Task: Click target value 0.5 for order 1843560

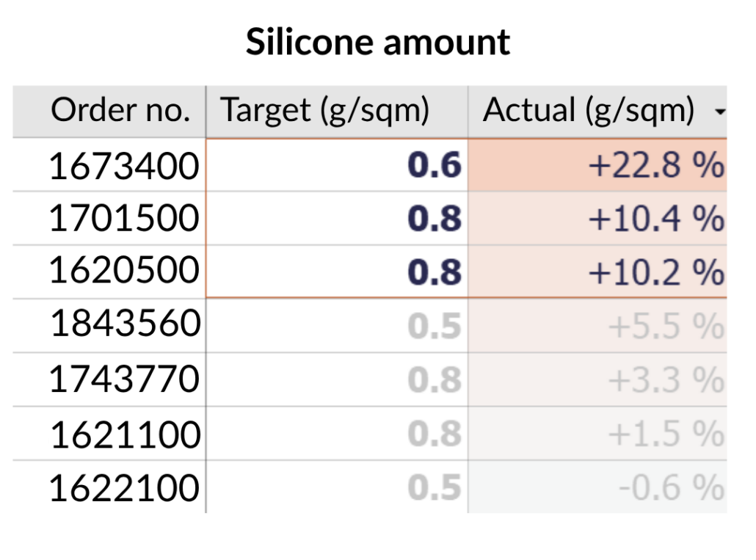Action: click(435, 325)
